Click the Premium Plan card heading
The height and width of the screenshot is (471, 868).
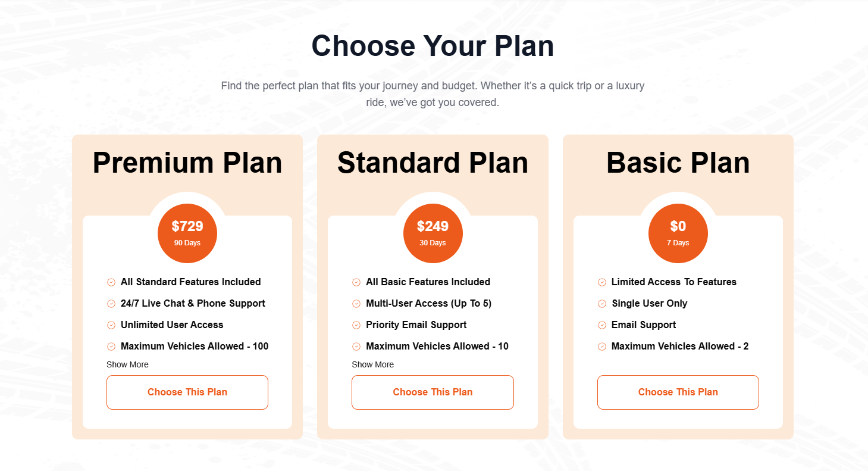coord(187,163)
